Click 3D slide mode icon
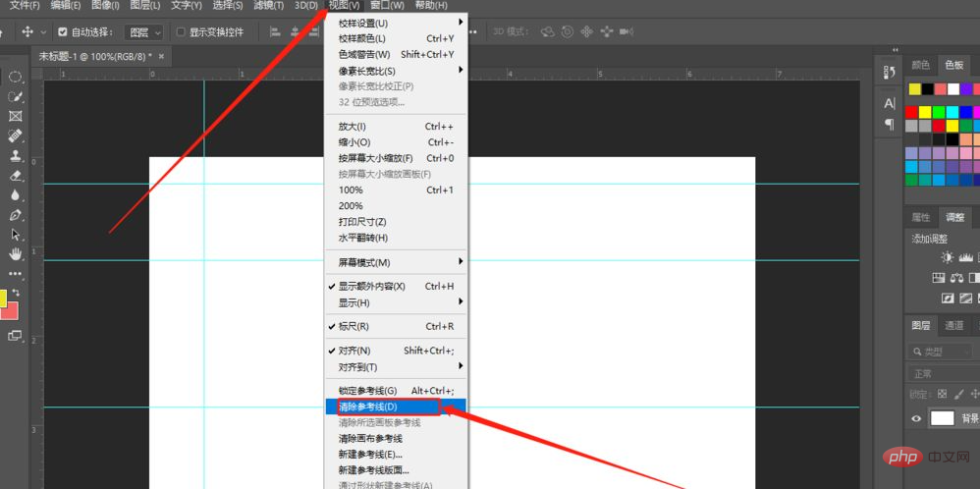The width and height of the screenshot is (980, 489). pyautogui.click(x=607, y=31)
